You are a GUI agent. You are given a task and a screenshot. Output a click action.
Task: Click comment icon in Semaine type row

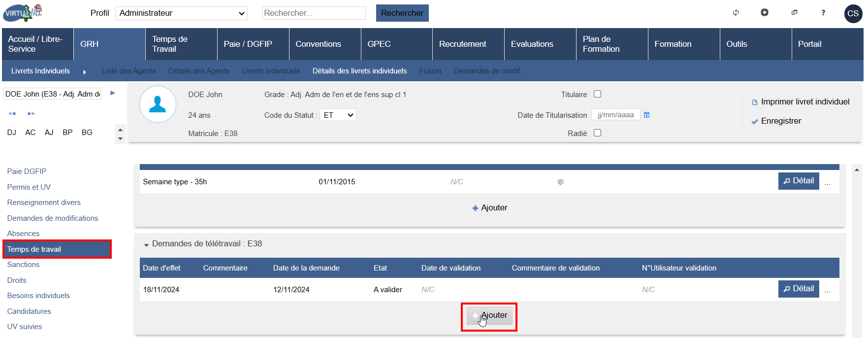pyautogui.click(x=560, y=182)
